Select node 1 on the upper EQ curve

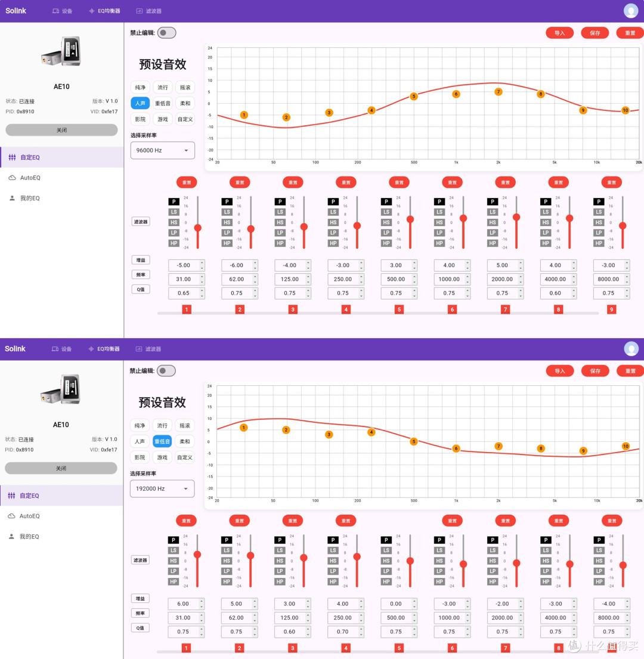pos(244,115)
